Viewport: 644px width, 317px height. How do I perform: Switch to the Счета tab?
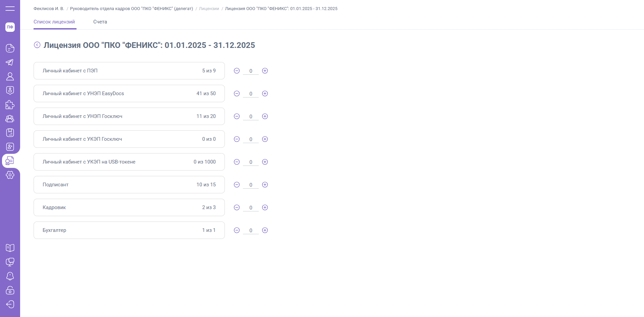coord(100,22)
